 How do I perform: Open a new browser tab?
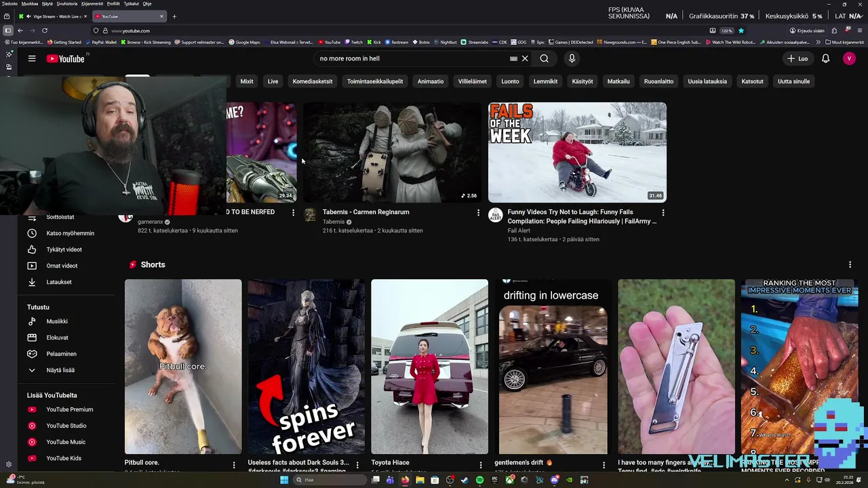pos(174,16)
